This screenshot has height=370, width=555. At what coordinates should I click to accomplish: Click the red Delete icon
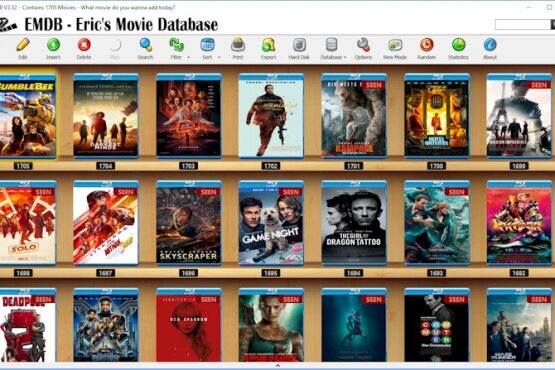(x=84, y=45)
